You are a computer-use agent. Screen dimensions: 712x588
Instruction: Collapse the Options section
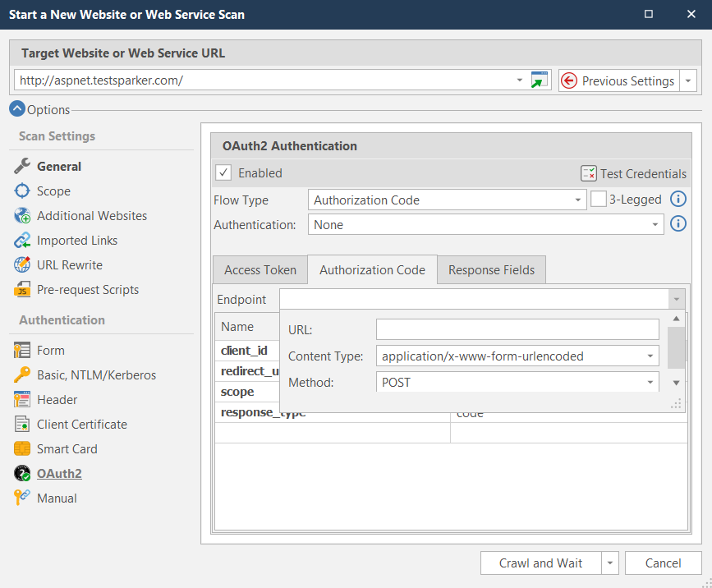pos(17,109)
